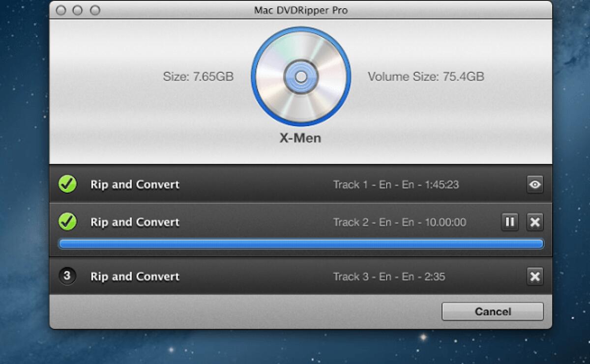Toggle the eye preview icon on Track 1
The height and width of the screenshot is (364, 590).
pos(535,184)
